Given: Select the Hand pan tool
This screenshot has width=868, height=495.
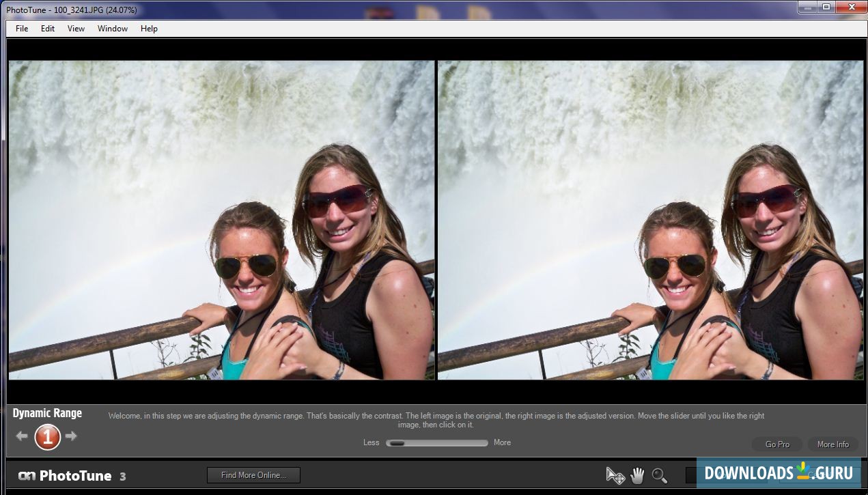Looking at the screenshot, I should 637,475.
